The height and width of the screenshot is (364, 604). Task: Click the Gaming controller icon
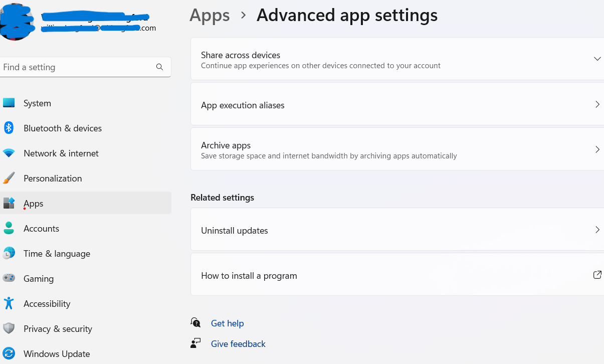tap(9, 278)
